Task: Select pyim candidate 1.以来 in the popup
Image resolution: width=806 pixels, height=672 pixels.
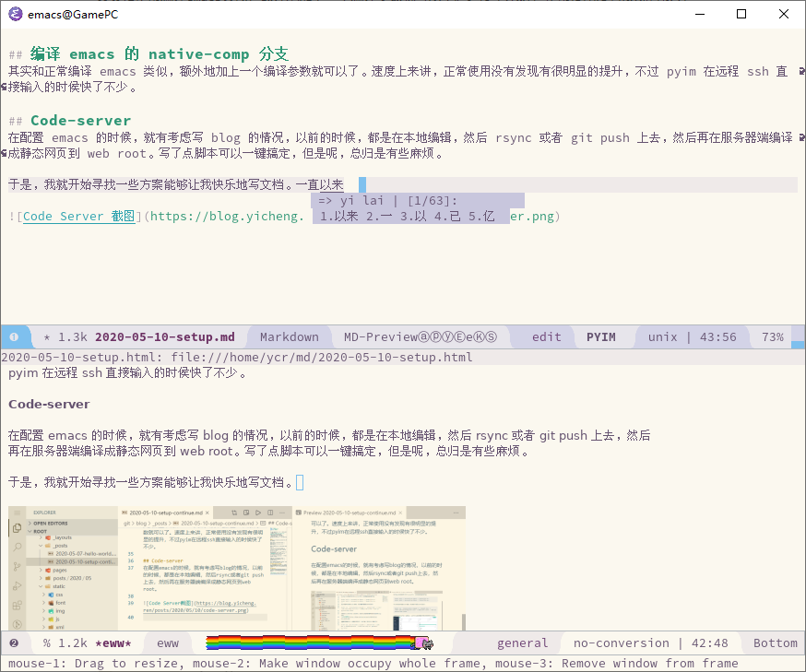Action: [x=339, y=217]
